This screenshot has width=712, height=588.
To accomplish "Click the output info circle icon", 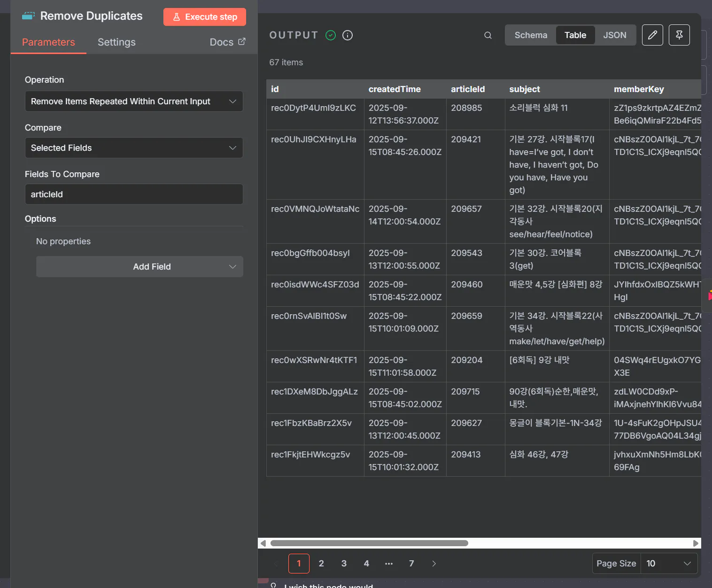I will click(348, 35).
